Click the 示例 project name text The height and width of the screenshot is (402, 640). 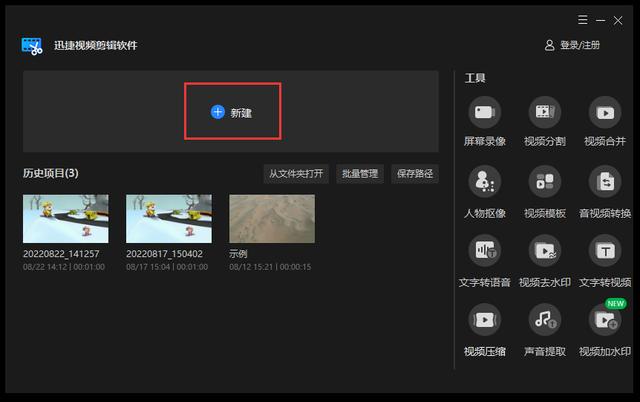click(238, 254)
